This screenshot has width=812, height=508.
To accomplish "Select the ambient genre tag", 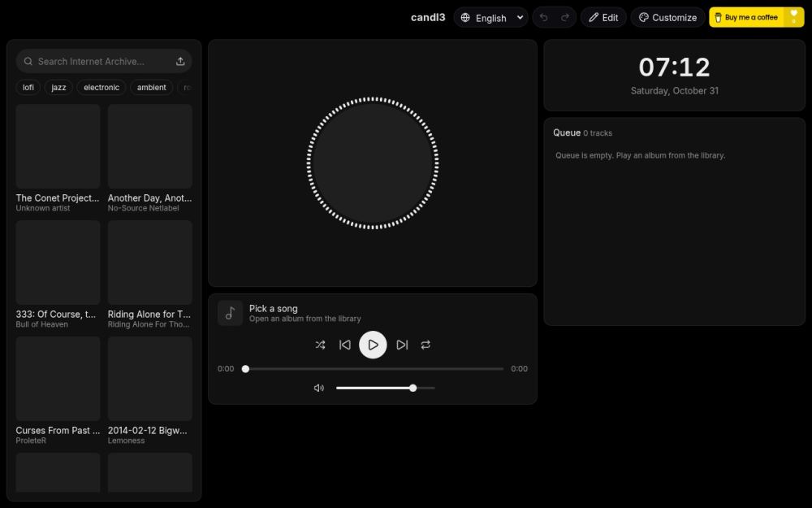I will (152, 87).
